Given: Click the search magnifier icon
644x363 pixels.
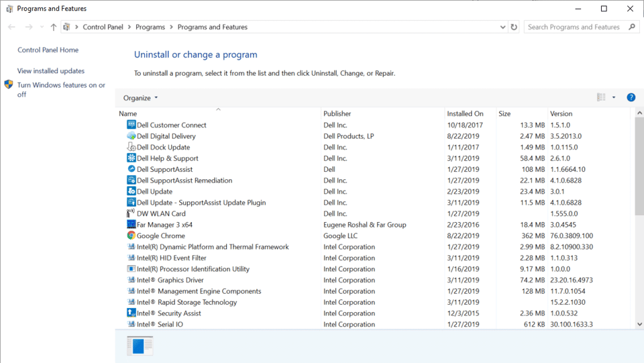Looking at the screenshot, I should [x=632, y=27].
